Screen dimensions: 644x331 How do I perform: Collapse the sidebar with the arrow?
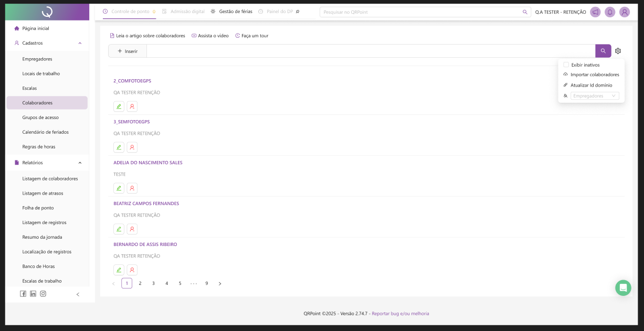tap(78, 294)
